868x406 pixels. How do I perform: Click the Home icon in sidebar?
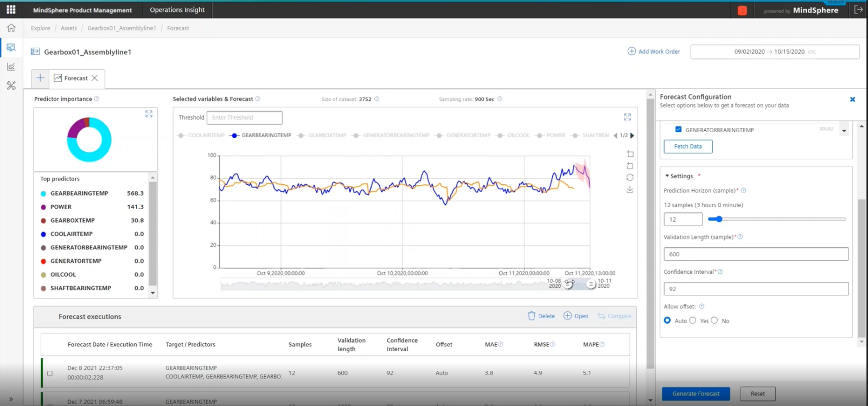11,28
